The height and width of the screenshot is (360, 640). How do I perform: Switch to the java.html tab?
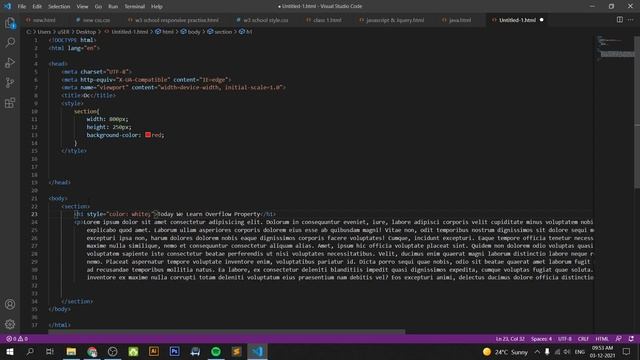coord(460,20)
